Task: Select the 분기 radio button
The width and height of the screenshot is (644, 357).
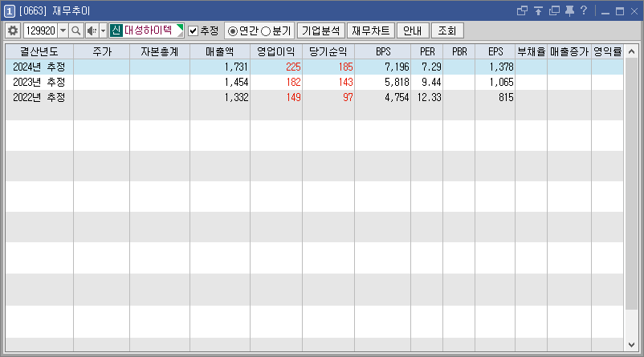Action: tap(266, 31)
